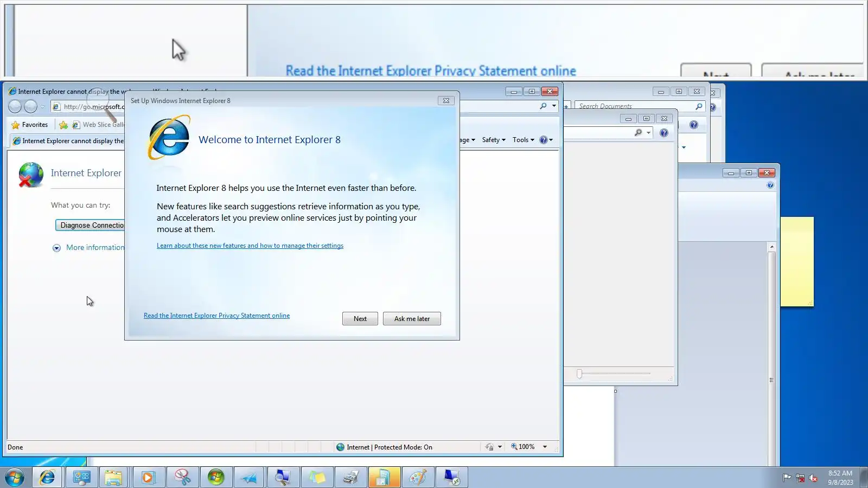Open the recent pages dropdown arrow
Image resolution: width=868 pixels, height=488 pixels.
(43, 107)
